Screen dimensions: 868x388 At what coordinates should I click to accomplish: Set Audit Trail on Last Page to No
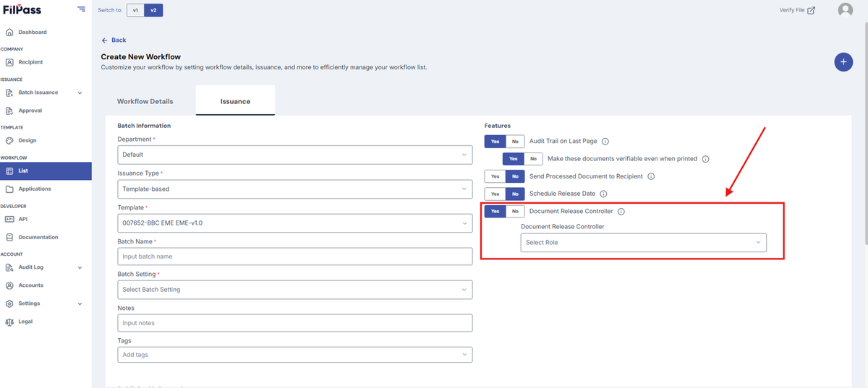tap(515, 142)
